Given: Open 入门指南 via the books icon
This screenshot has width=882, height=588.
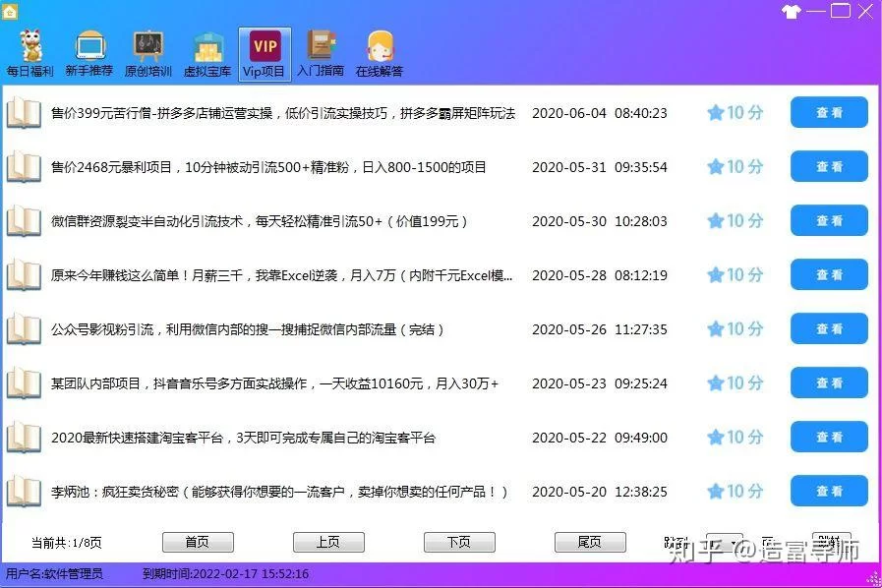Looking at the screenshot, I should click(x=322, y=46).
